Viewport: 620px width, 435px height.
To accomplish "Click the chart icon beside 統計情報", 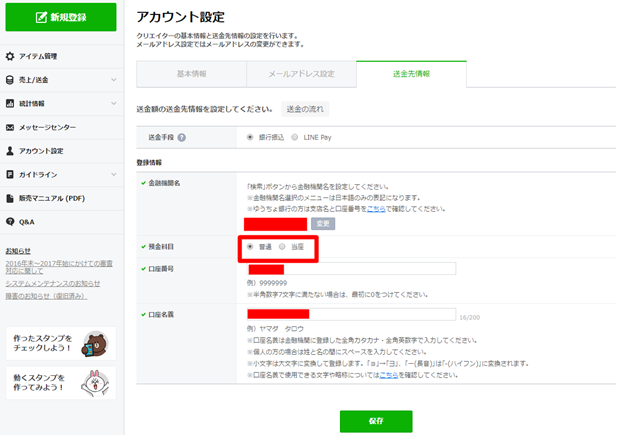I will [x=10, y=104].
